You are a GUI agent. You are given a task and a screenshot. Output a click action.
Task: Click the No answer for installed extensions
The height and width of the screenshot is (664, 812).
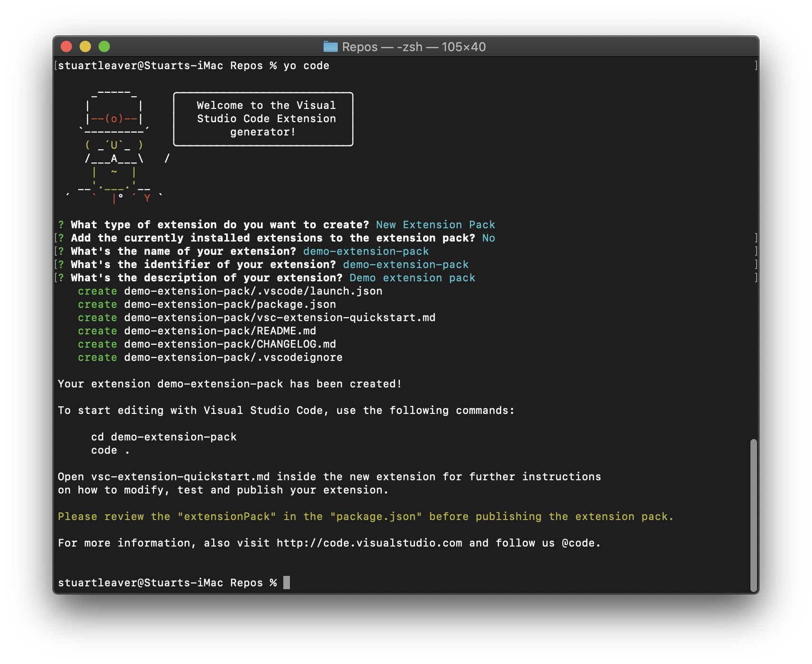click(488, 238)
